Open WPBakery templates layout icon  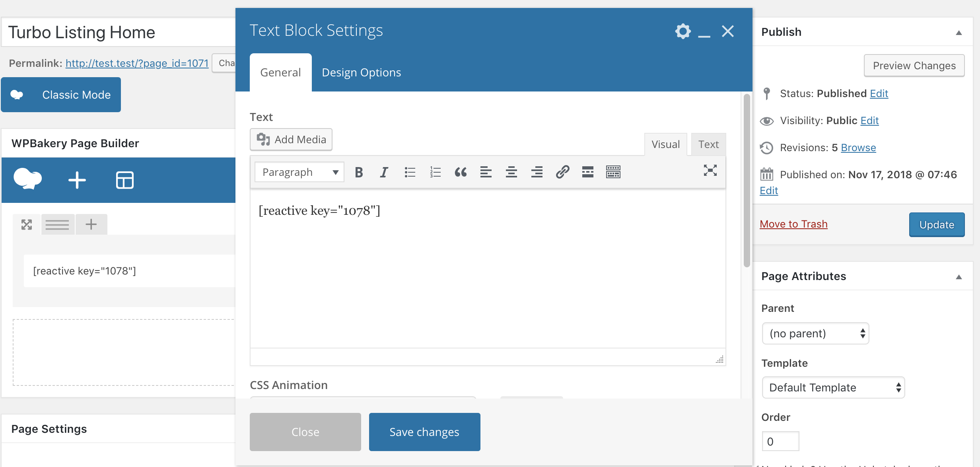pos(124,180)
